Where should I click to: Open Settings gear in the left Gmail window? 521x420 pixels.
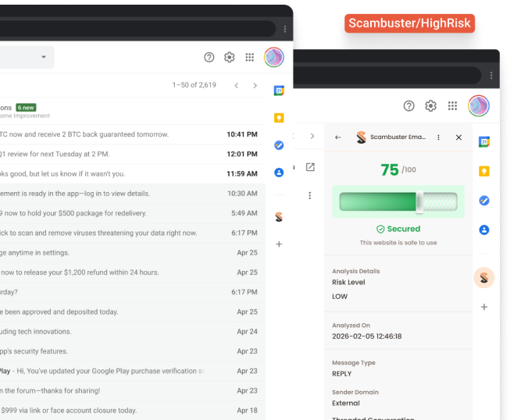point(230,57)
